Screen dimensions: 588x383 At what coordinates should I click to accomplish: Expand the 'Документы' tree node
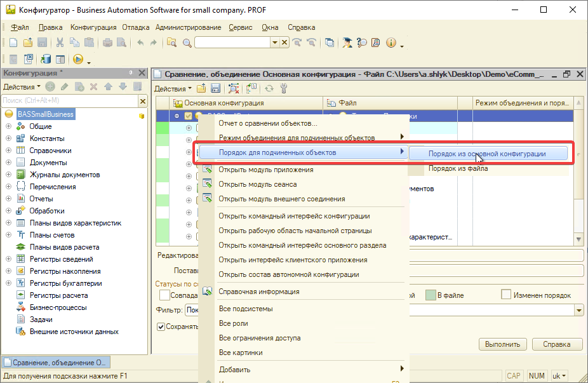8,163
